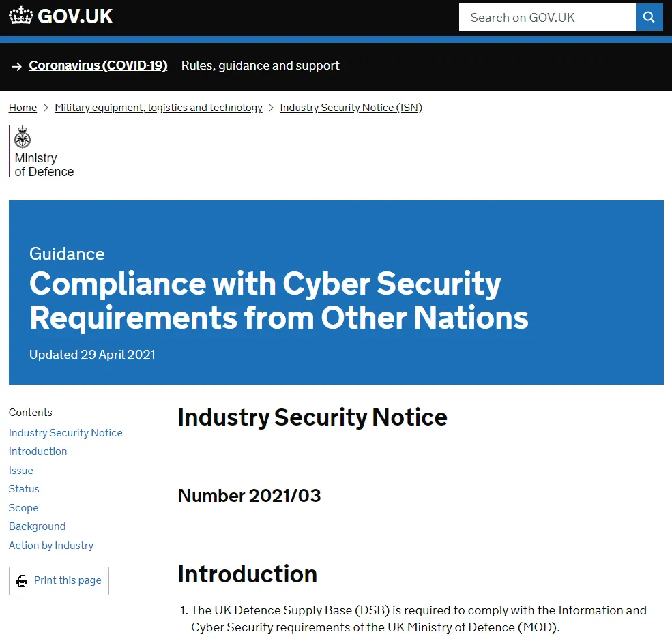Jump to Introduction in contents list
Screen dimensions: 672x639
tap(38, 451)
